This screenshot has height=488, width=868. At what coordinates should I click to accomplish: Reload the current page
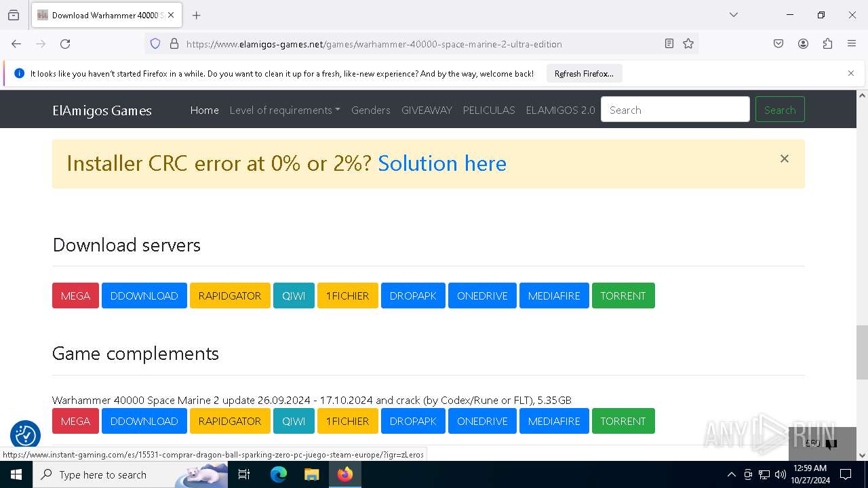(x=65, y=43)
